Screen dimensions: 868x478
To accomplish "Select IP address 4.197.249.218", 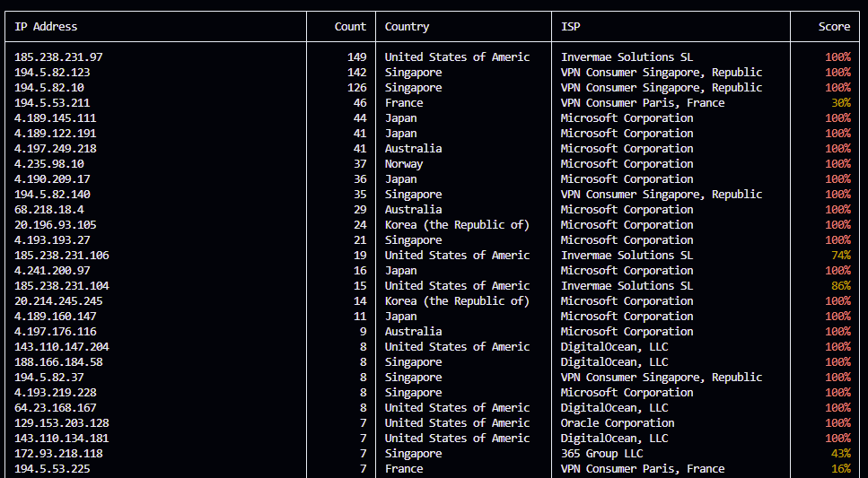I will (x=56, y=148).
